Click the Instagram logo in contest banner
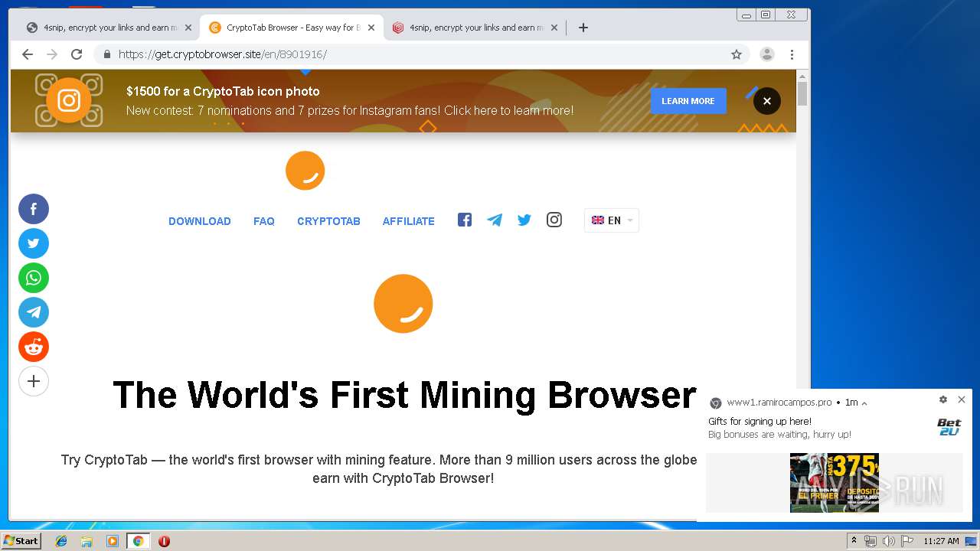 pyautogui.click(x=69, y=100)
